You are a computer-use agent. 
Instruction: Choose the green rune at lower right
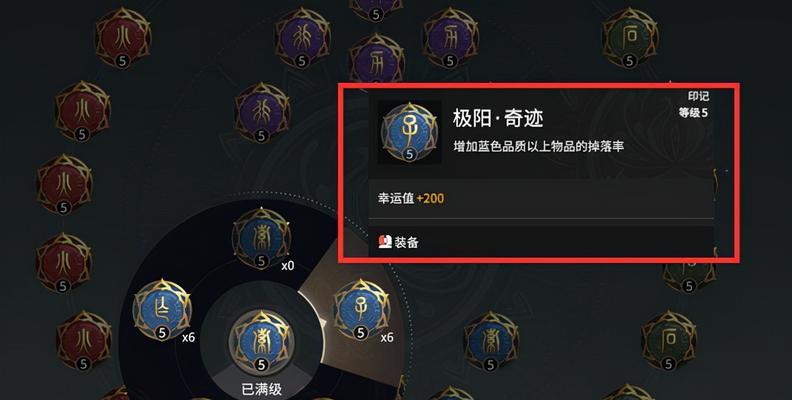[x=669, y=340]
